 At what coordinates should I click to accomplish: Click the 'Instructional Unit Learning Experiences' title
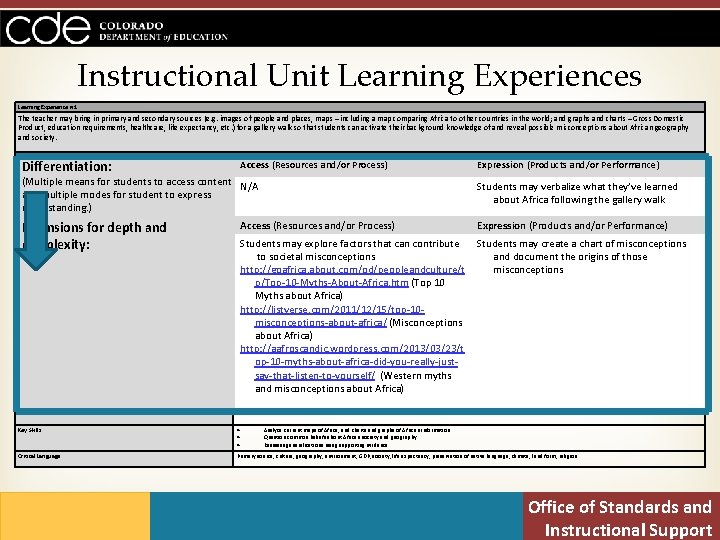(x=359, y=76)
